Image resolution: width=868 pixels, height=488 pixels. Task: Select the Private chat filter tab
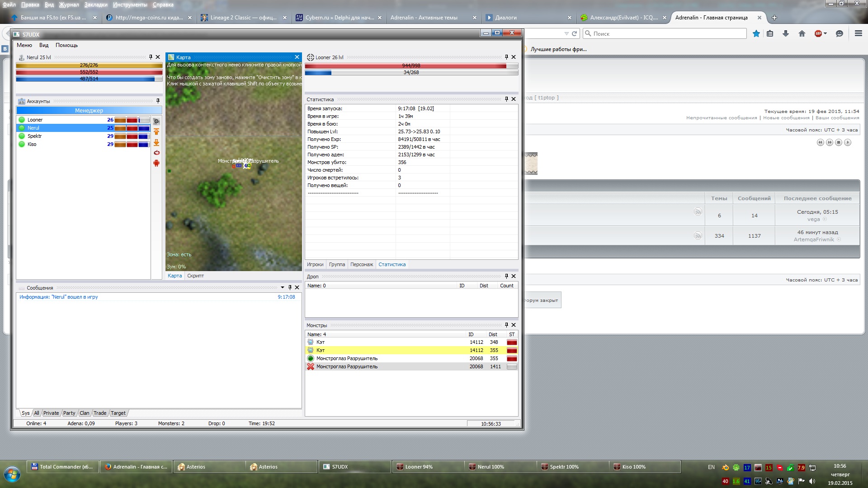point(51,413)
